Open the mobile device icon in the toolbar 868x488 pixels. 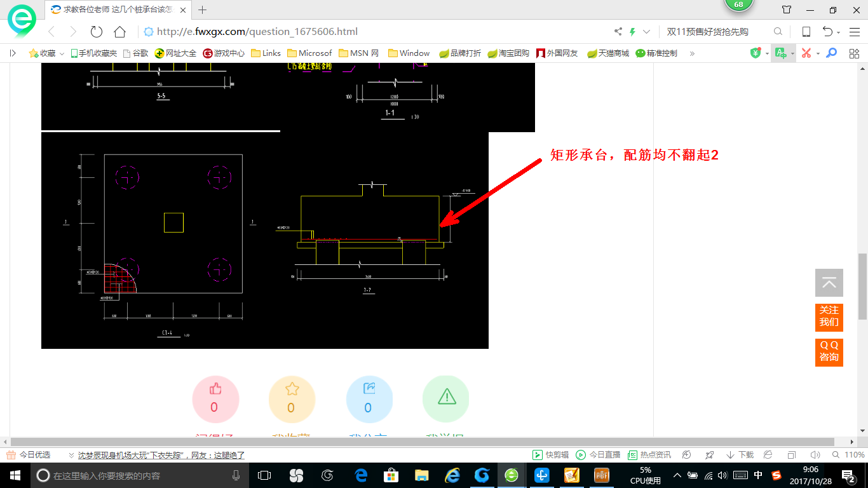pyautogui.click(x=806, y=32)
